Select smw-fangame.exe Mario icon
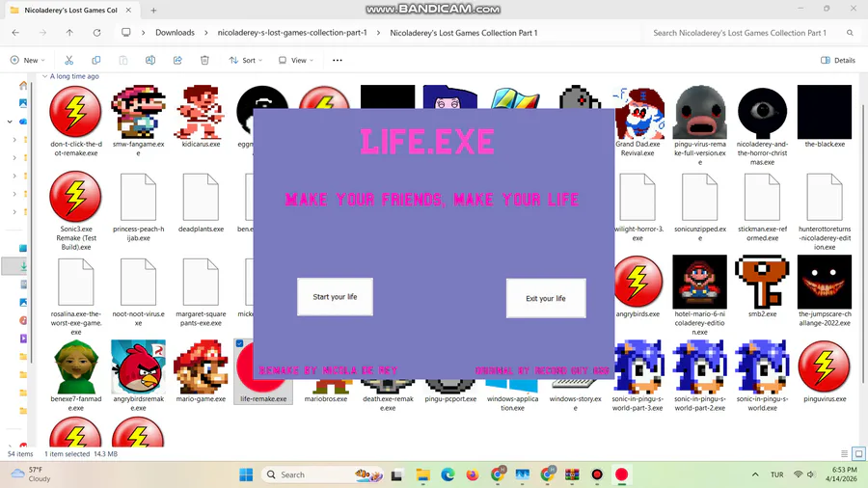Image resolution: width=868 pixels, height=488 pixels. (138, 111)
